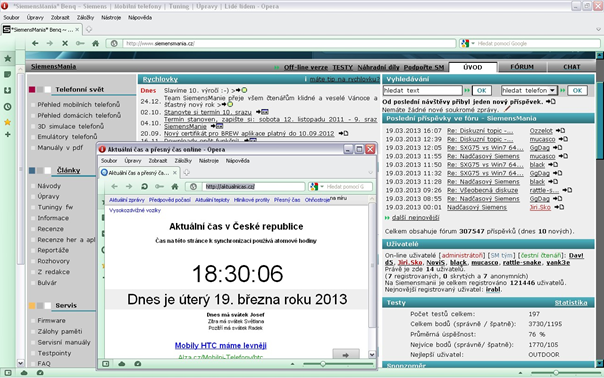Open Statistika link in Testy header
The width and height of the screenshot is (604, 378).
[x=571, y=303]
